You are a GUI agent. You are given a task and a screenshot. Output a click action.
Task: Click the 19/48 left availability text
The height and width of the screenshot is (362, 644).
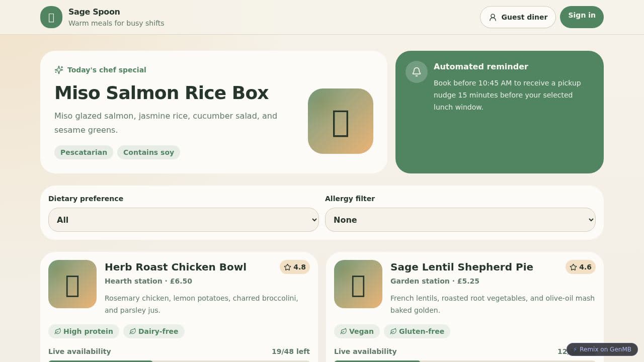tap(291, 351)
